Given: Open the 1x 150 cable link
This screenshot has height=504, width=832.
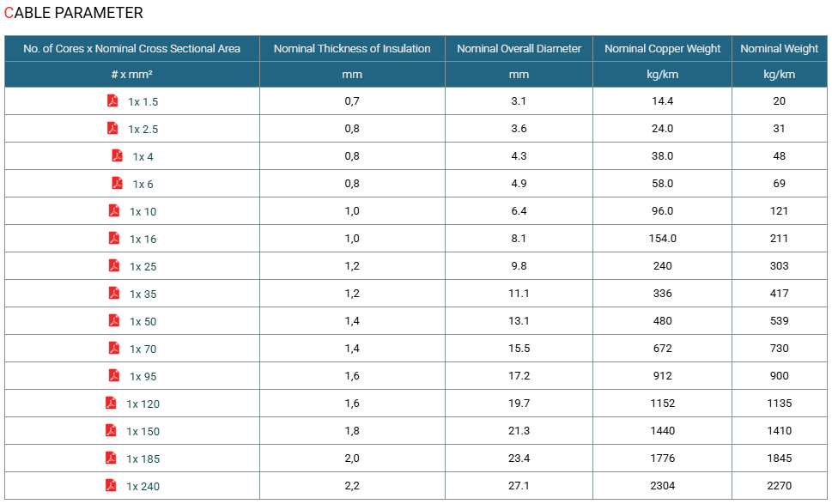Looking at the screenshot, I should [x=143, y=431].
